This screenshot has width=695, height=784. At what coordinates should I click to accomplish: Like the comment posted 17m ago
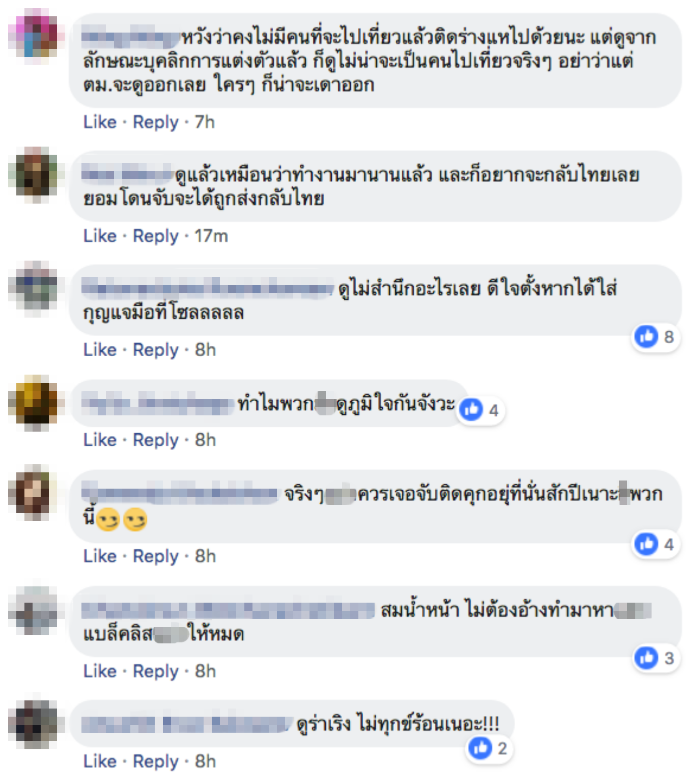(x=100, y=236)
